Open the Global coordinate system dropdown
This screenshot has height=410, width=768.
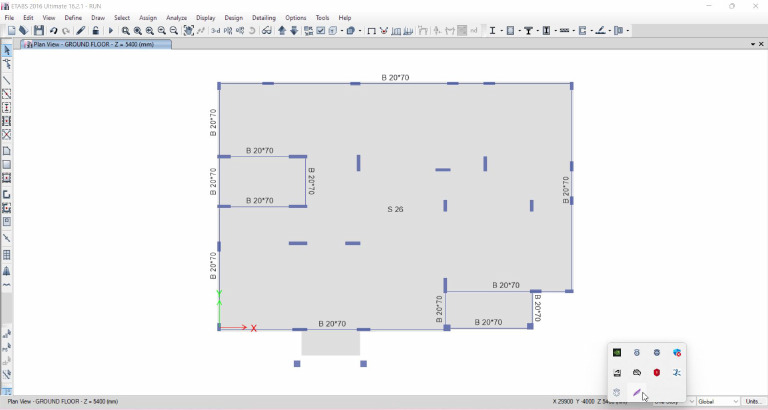coord(718,401)
